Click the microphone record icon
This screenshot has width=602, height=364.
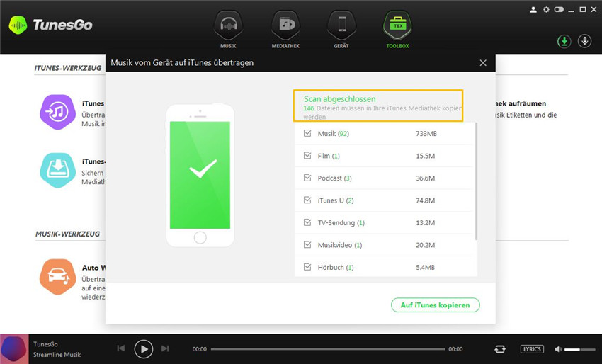click(585, 41)
